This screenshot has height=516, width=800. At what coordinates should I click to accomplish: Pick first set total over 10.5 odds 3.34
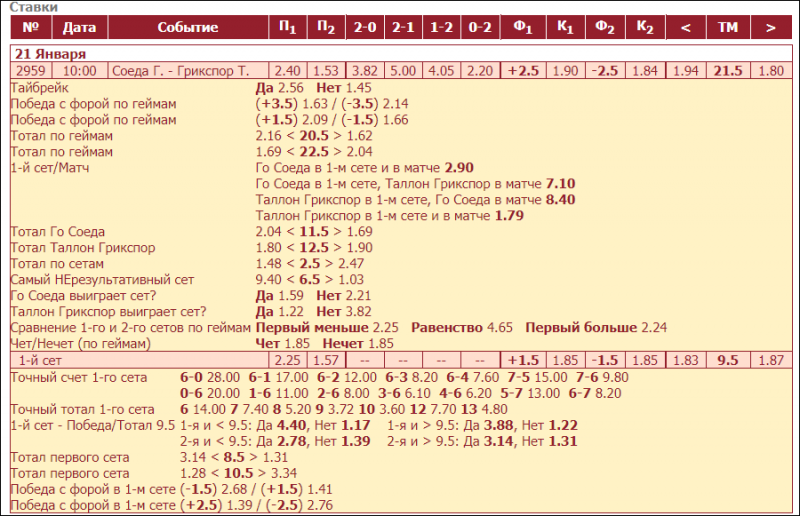pos(284,473)
